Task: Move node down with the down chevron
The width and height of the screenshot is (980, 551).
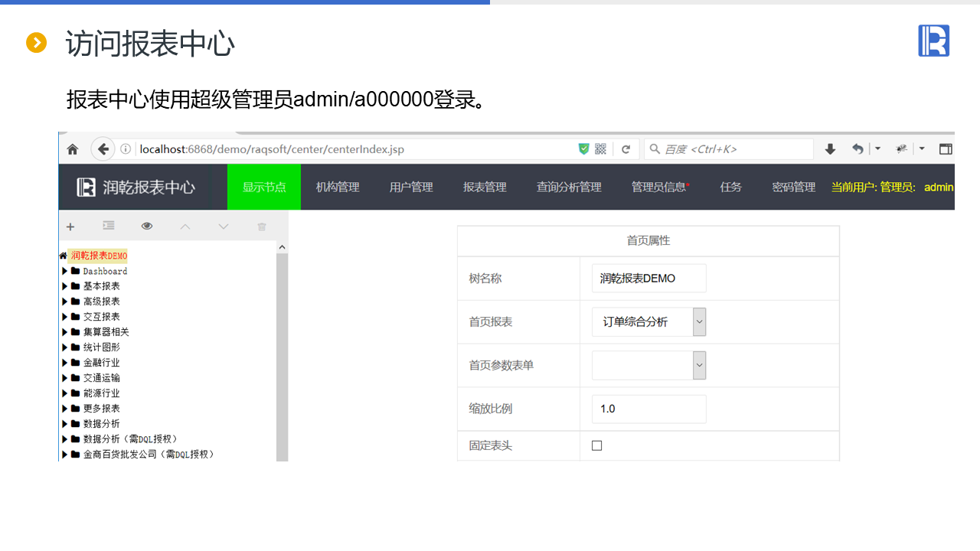Action: pos(224,227)
